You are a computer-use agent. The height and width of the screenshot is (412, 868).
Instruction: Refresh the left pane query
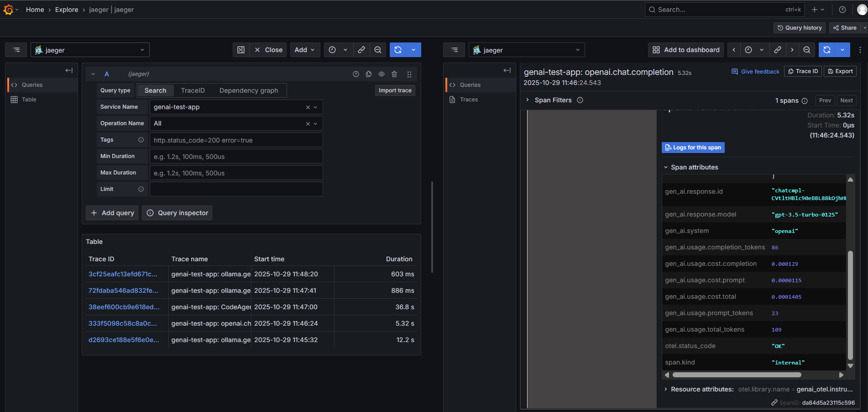click(x=398, y=50)
